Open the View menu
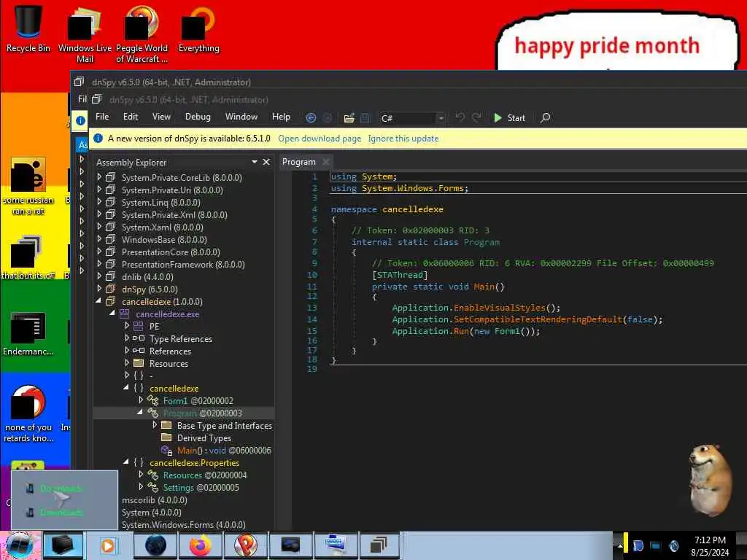 coord(161,117)
